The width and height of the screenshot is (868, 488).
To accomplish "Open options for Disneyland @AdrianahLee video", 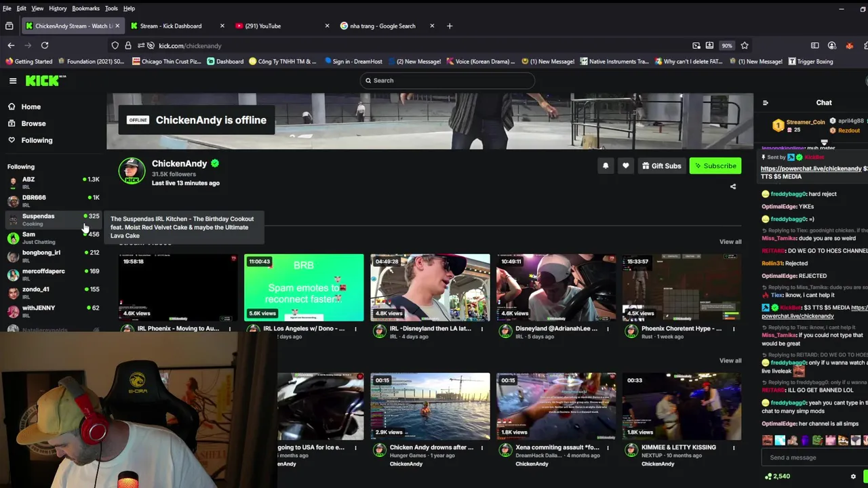I will (608, 329).
